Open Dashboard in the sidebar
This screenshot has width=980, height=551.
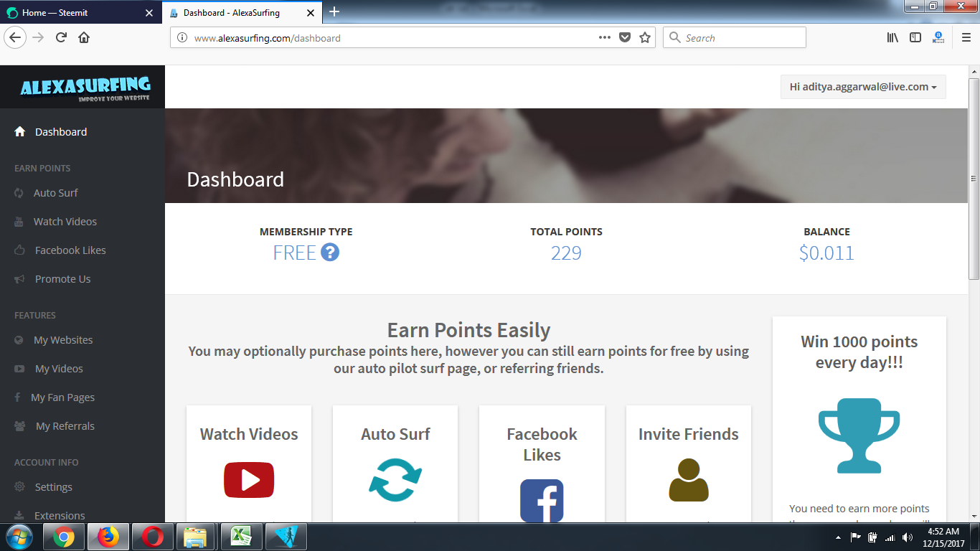61,132
